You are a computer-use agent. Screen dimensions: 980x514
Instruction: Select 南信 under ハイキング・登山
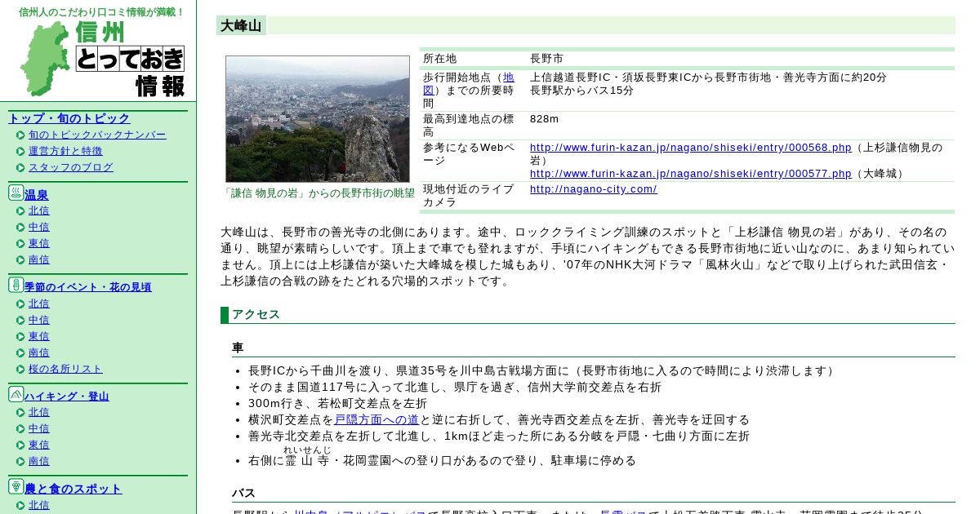pos(39,461)
